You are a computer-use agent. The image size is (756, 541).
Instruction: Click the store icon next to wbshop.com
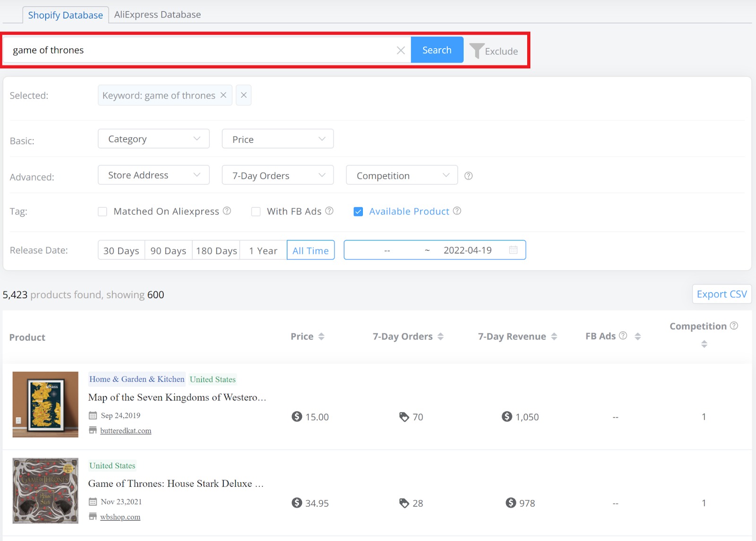click(93, 516)
